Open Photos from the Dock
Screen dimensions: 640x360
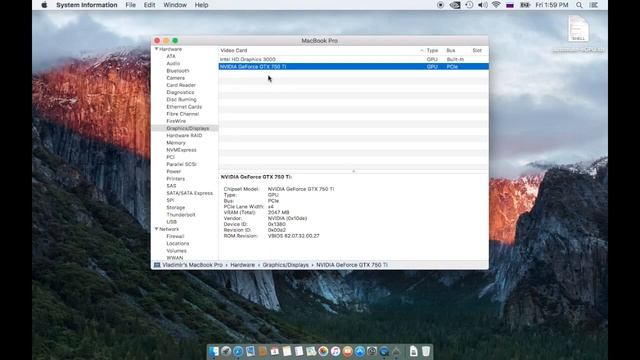323,351
